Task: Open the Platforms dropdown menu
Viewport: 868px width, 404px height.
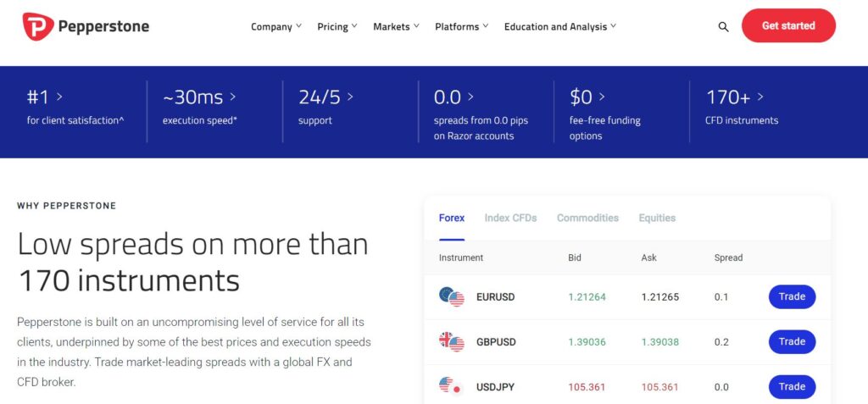Action: tap(462, 26)
